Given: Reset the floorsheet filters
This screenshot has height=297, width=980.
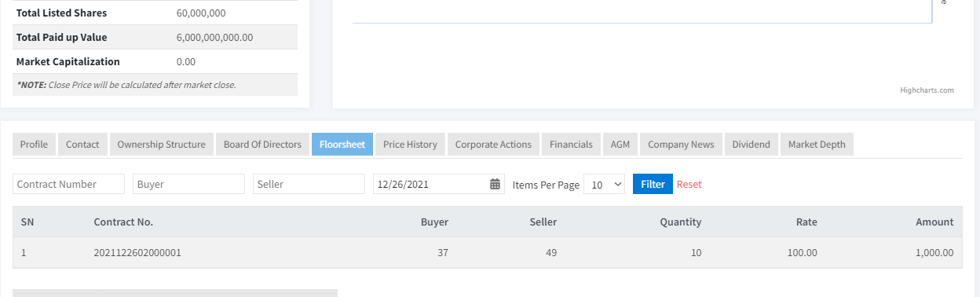Looking at the screenshot, I should [689, 185].
